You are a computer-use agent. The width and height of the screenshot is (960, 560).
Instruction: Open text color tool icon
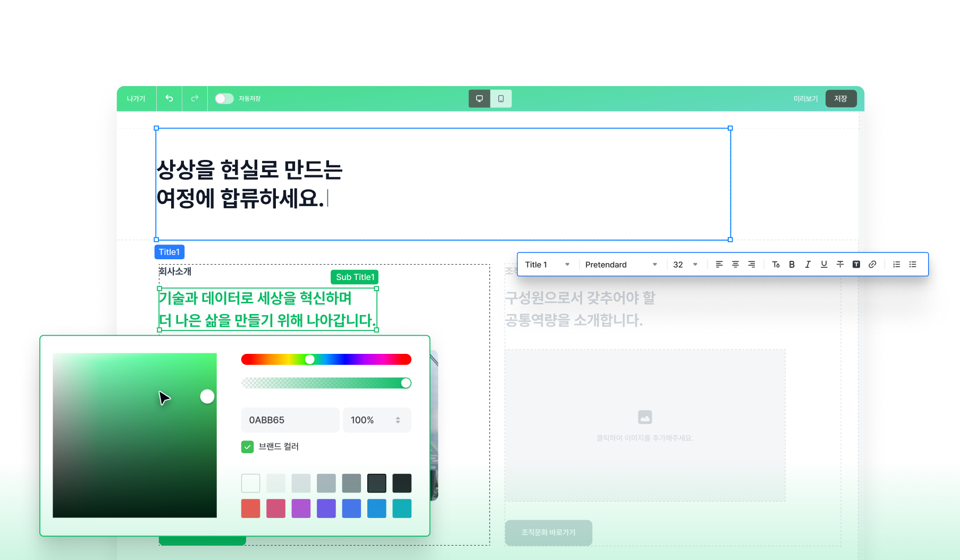point(776,265)
